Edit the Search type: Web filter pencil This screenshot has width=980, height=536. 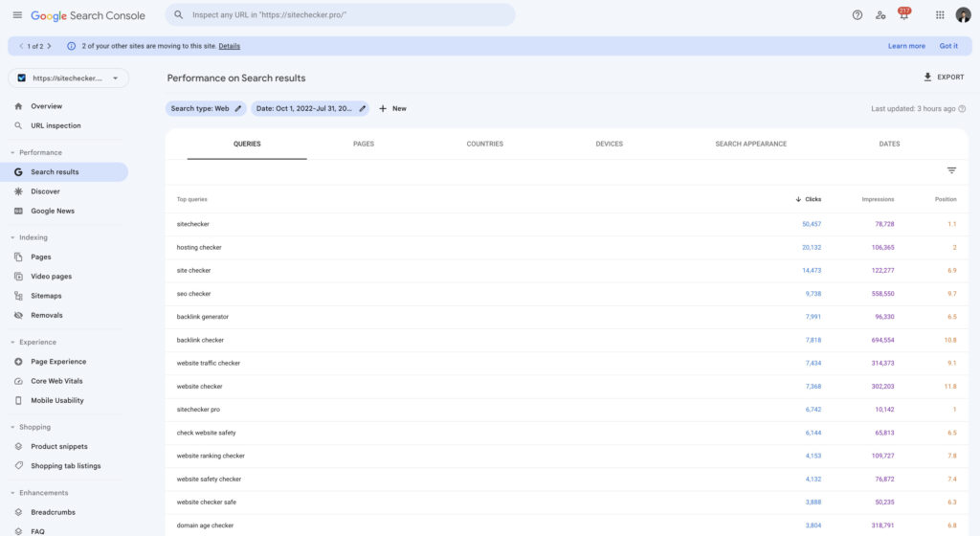pos(238,109)
